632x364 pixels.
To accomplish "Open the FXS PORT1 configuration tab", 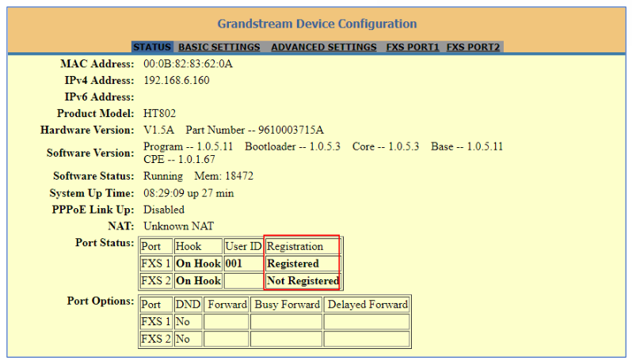I will (x=413, y=47).
